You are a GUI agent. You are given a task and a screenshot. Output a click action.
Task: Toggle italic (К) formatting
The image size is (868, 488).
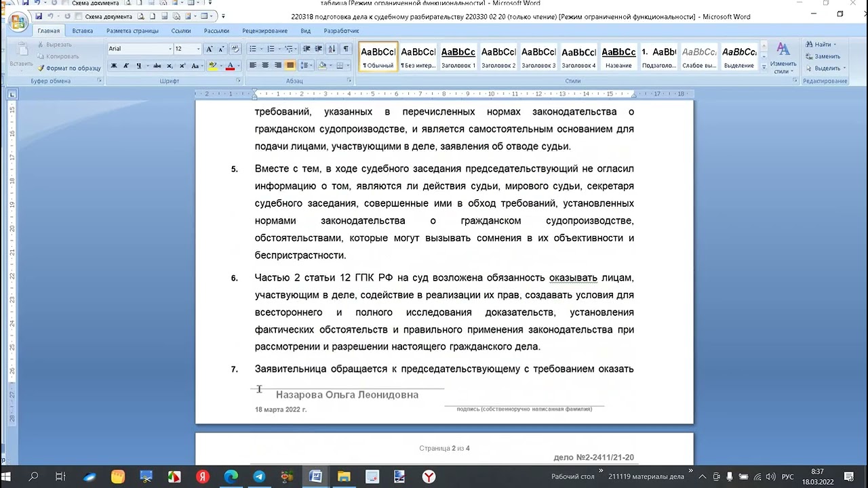coord(126,66)
